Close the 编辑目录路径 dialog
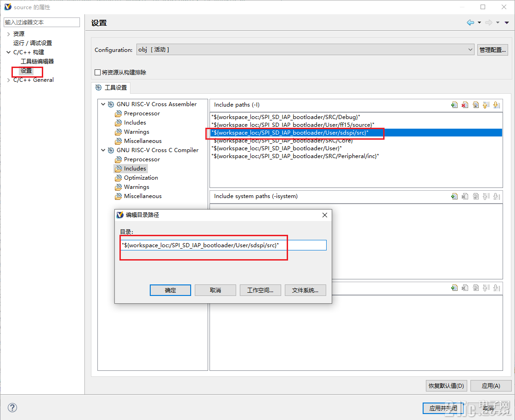This screenshot has width=515, height=420. [324, 215]
